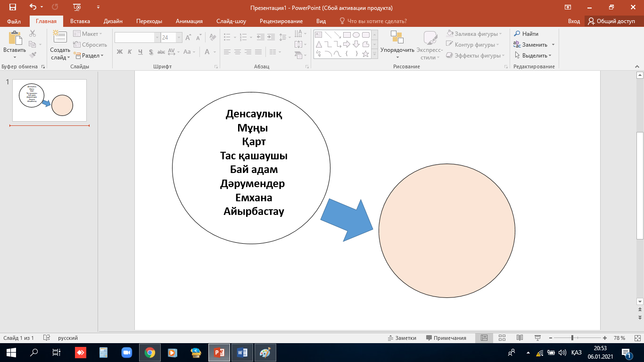Open the Анимация (Animation) tab
The height and width of the screenshot is (362, 644).
coord(189,21)
